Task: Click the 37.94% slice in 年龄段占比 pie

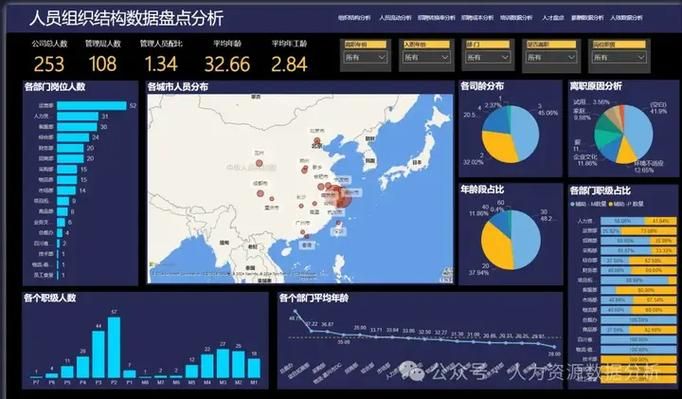Action: tap(496, 246)
